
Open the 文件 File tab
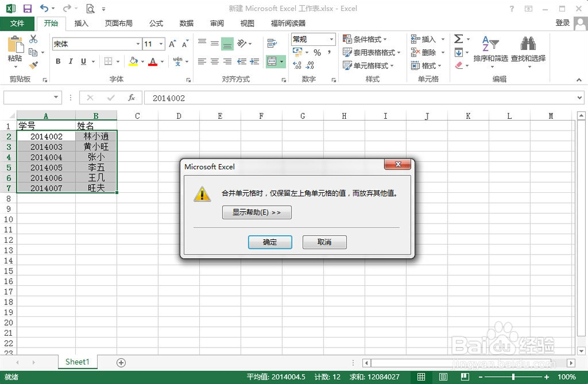click(17, 24)
